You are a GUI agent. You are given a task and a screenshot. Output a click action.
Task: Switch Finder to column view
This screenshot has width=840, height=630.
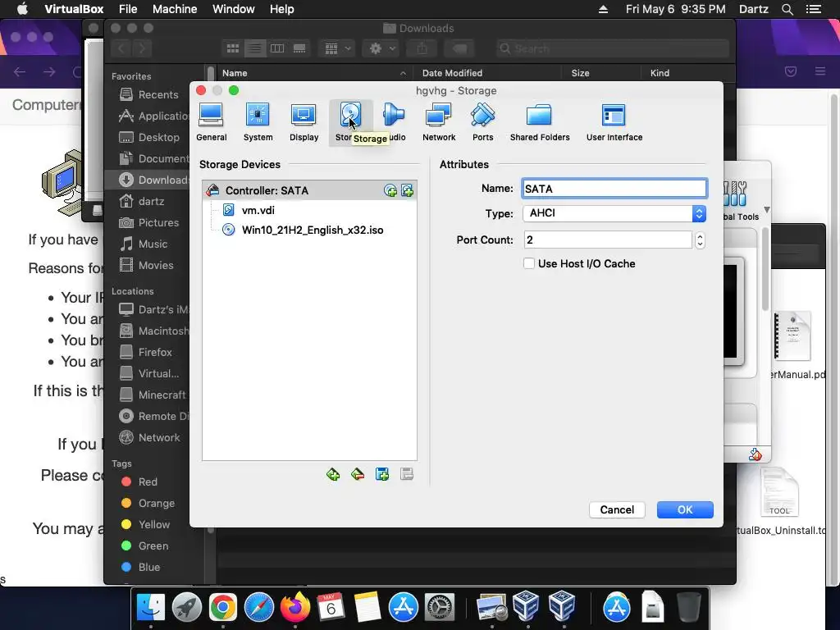tap(277, 48)
